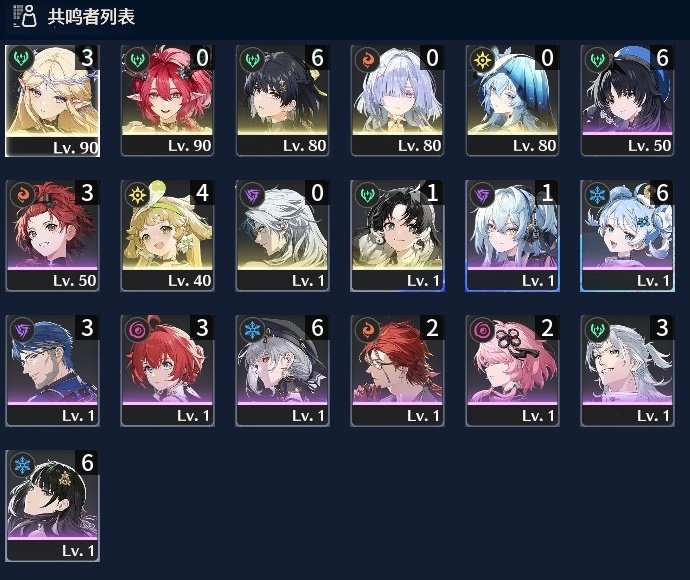
Task: Select the blue twin-bun ice character card
Action: point(628,236)
